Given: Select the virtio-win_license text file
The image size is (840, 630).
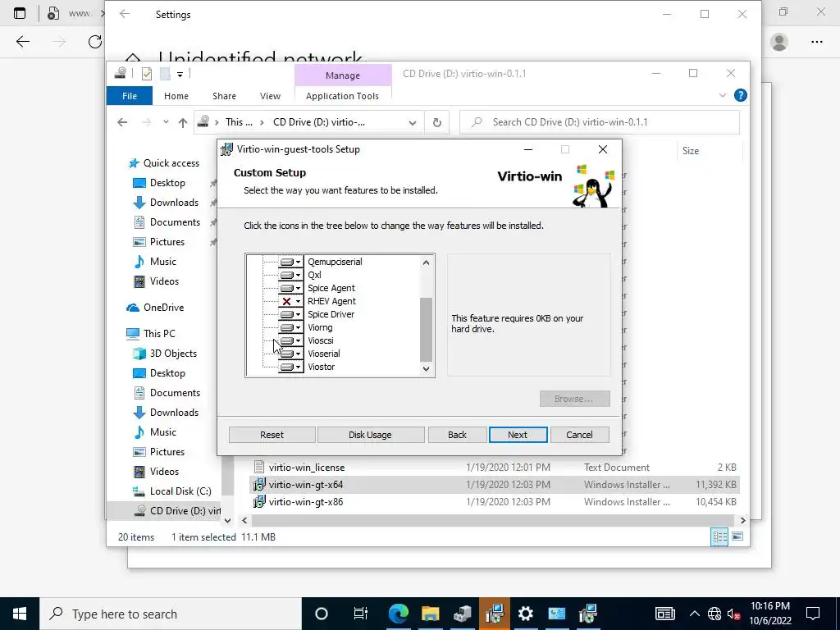Looking at the screenshot, I should click(x=307, y=467).
